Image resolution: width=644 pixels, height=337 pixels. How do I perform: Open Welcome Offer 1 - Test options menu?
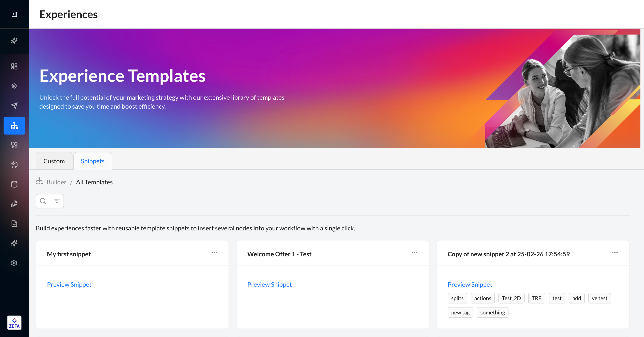coord(414,253)
